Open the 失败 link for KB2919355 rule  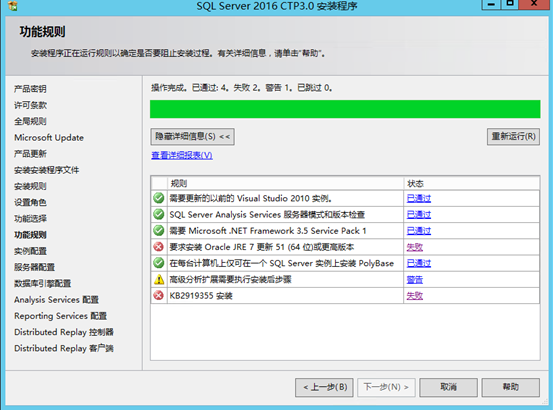tap(414, 295)
